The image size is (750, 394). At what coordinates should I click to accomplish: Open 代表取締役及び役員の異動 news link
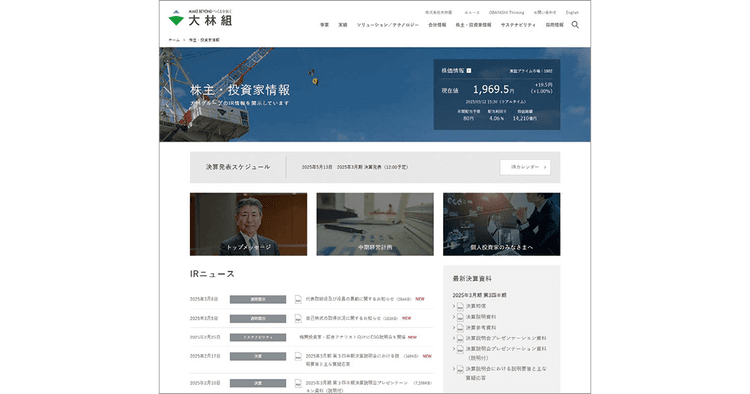(x=350, y=299)
